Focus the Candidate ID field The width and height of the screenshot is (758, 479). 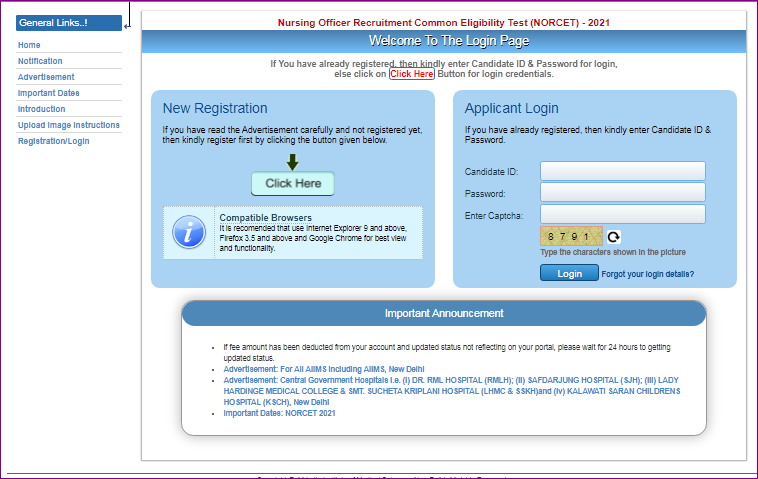pos(622,171)
